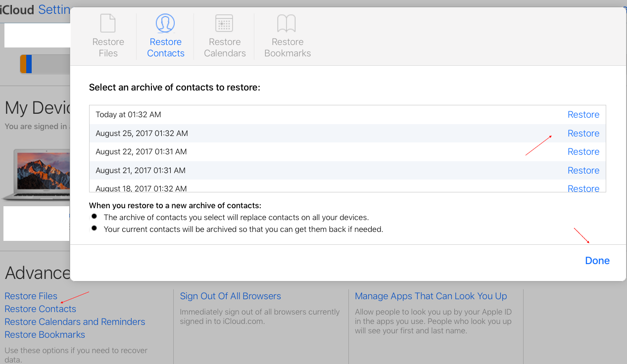Restore the August 25, 2017 archive
Viewport: 627px width, 364px height.
pos(583,134)
